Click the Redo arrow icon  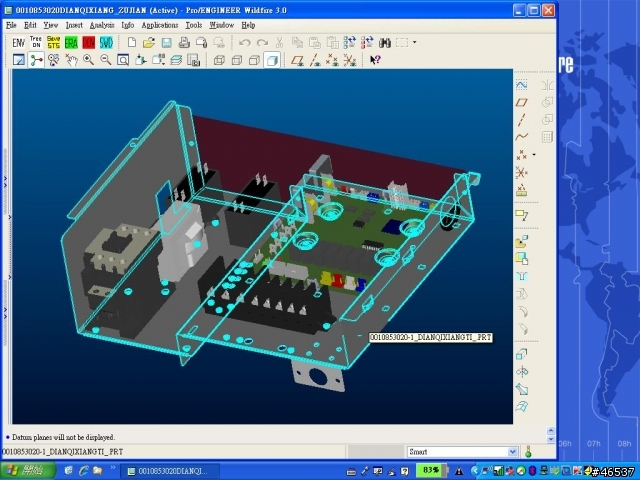pos(262,42)
